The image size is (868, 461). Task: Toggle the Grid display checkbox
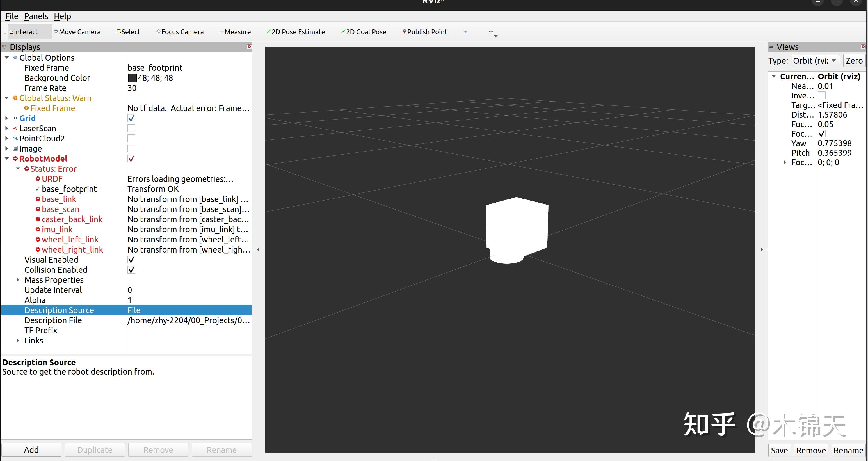[x=131, y=118]
